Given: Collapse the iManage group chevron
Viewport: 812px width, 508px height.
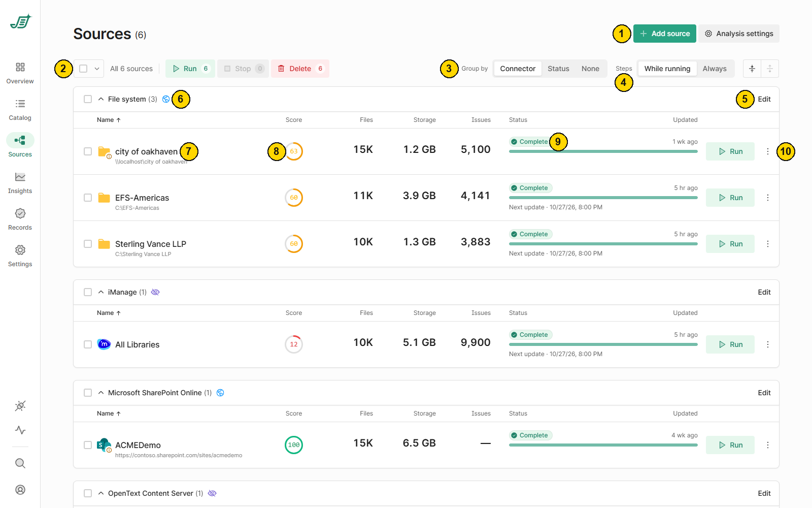Looking at the screenshot, I should click(x=101, y=292).
